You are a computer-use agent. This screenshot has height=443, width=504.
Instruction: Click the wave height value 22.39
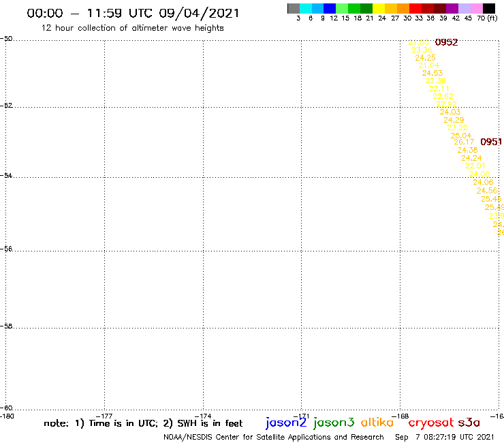435,80
